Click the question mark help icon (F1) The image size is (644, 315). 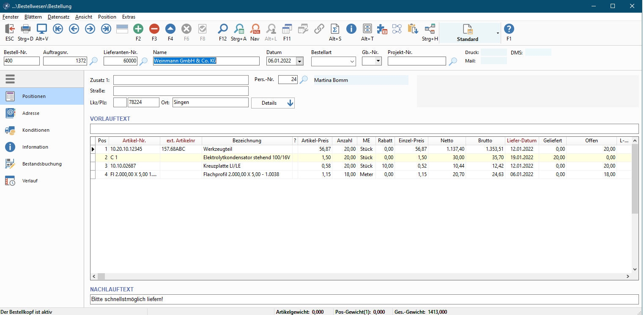click(509, 29)
